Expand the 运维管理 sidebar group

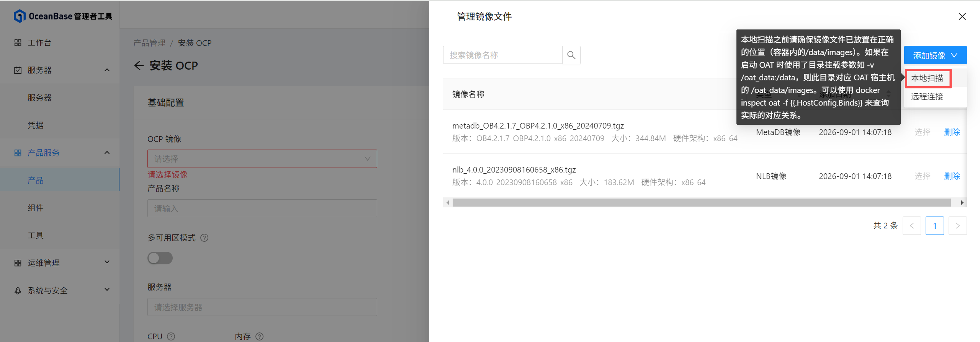click(x=107, y=262)
